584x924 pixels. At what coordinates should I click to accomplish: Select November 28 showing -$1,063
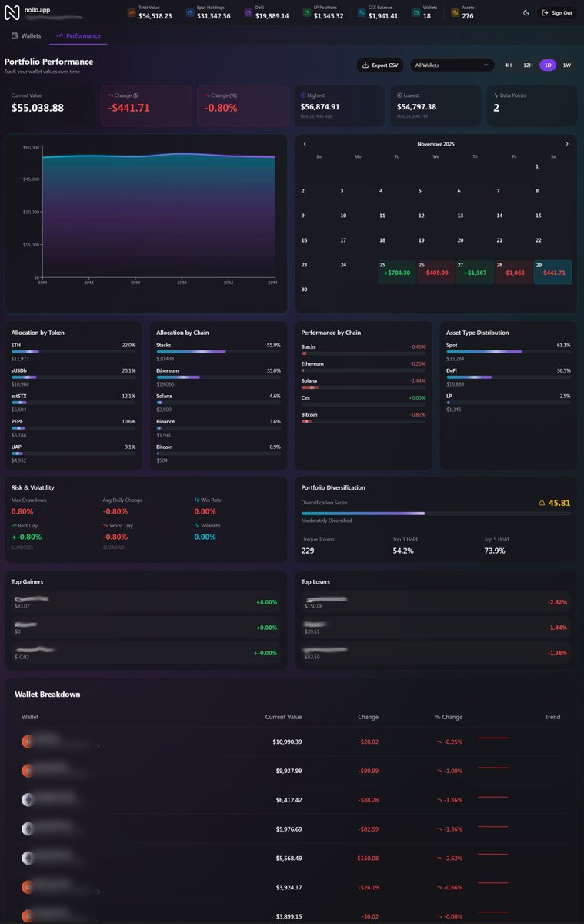[x=513, y=272]
